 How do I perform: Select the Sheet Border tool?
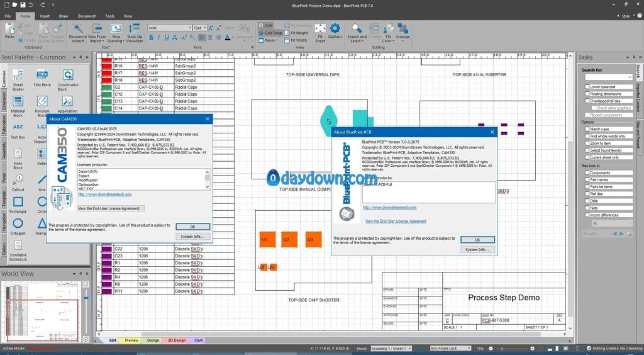tap(18, 77)
